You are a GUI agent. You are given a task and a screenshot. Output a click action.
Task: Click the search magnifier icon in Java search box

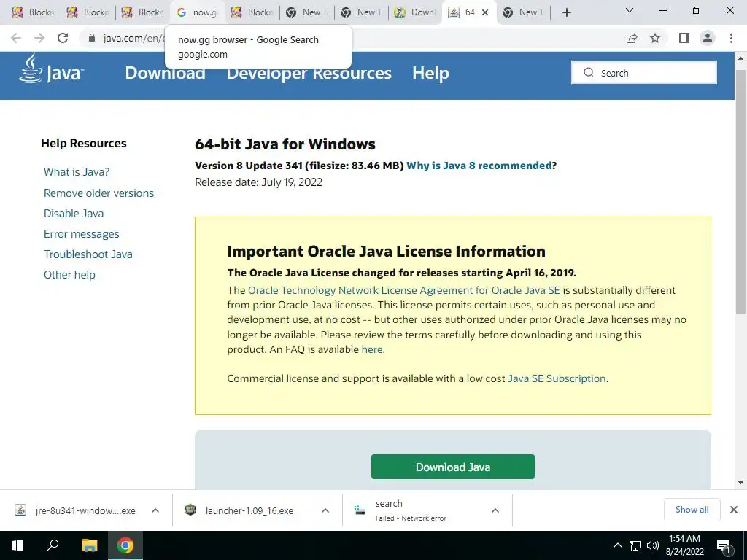[589, 72]
